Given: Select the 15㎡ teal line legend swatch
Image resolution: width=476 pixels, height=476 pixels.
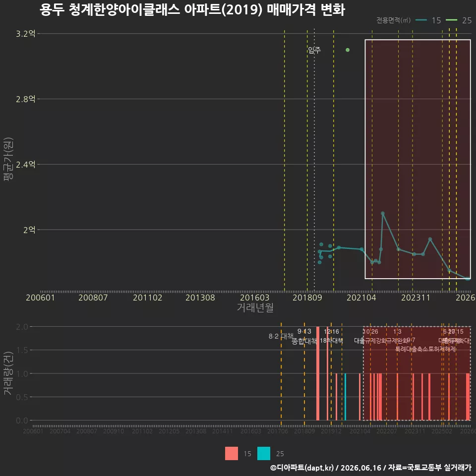Looking at the screenshot, I should 421,20.
